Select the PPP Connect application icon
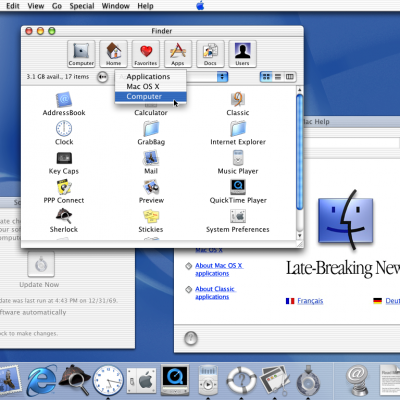The height and width of the screenshot is (400, 400). pos(64,187)
